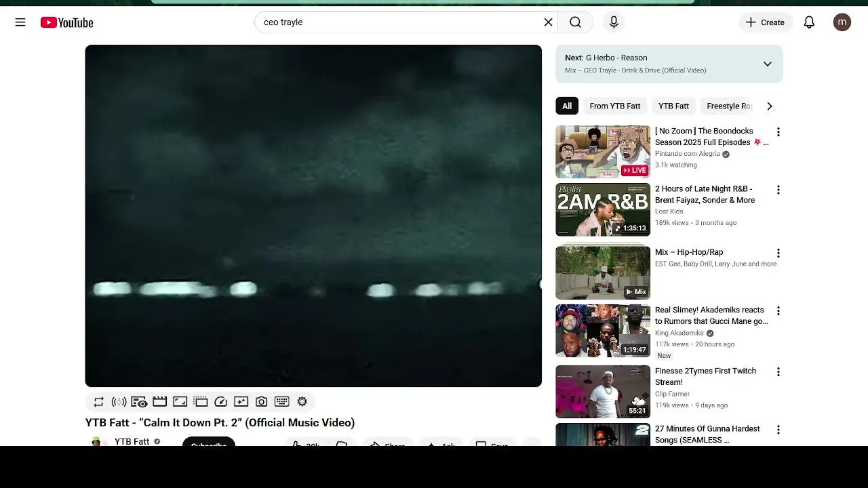Open options for The Boondocks video
This screenshot has width=868, height=488.
[778, 132]
